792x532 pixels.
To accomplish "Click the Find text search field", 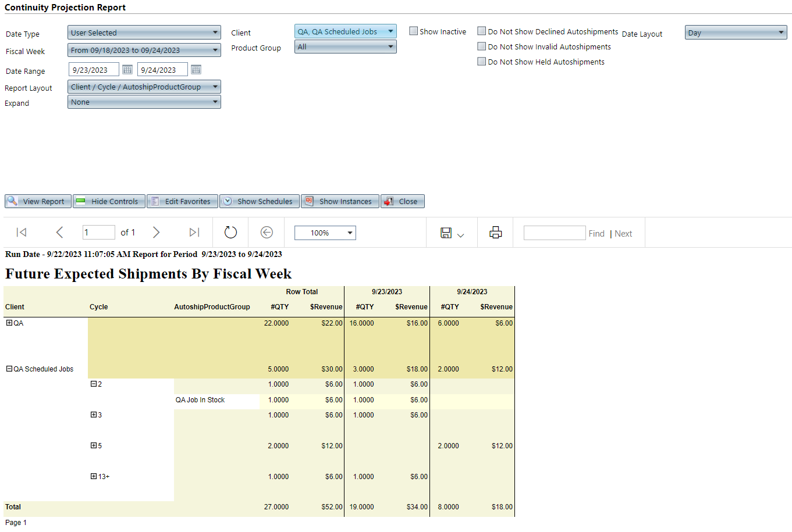I will 555,233.
